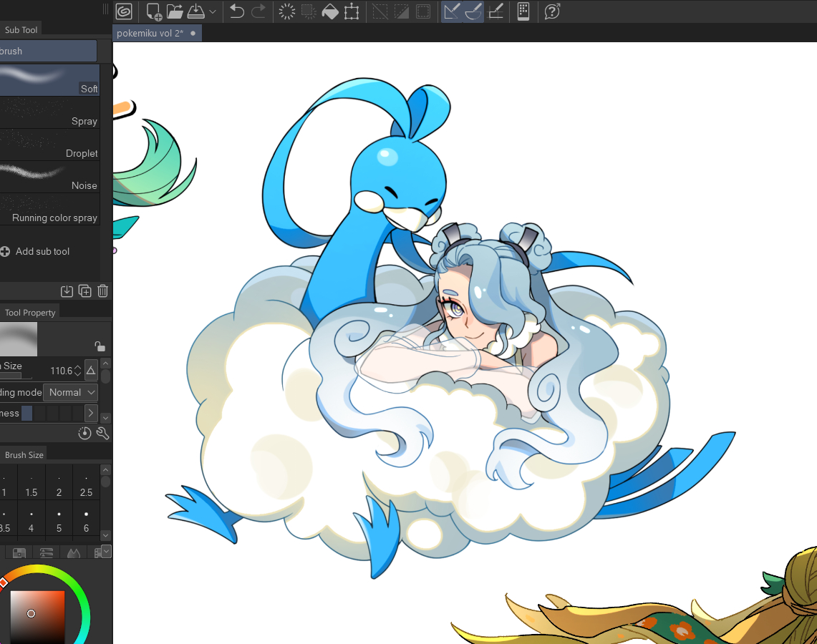Switch to the pokemiku vol 2 tab
The image size is (817, 644).
coord(150,33)
